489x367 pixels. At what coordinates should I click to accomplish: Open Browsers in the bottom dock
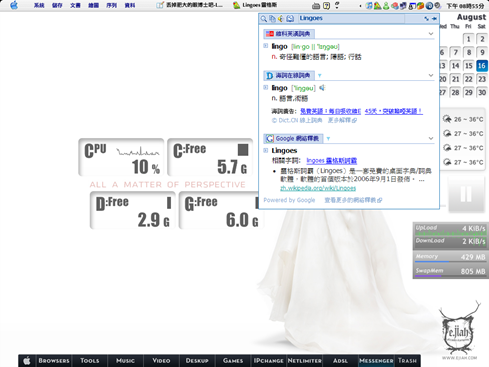[x=54, y=361]
